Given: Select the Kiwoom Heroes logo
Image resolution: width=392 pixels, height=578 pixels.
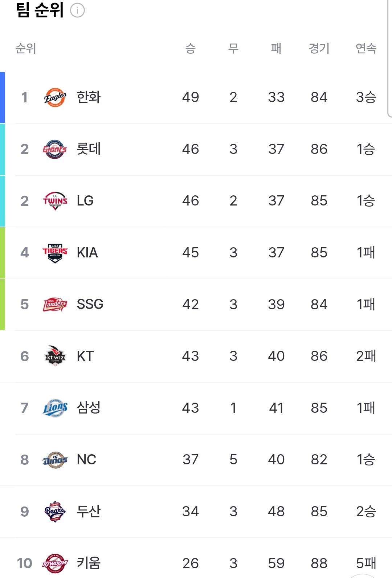Looking at the screenshot, I should coord(55,563).
